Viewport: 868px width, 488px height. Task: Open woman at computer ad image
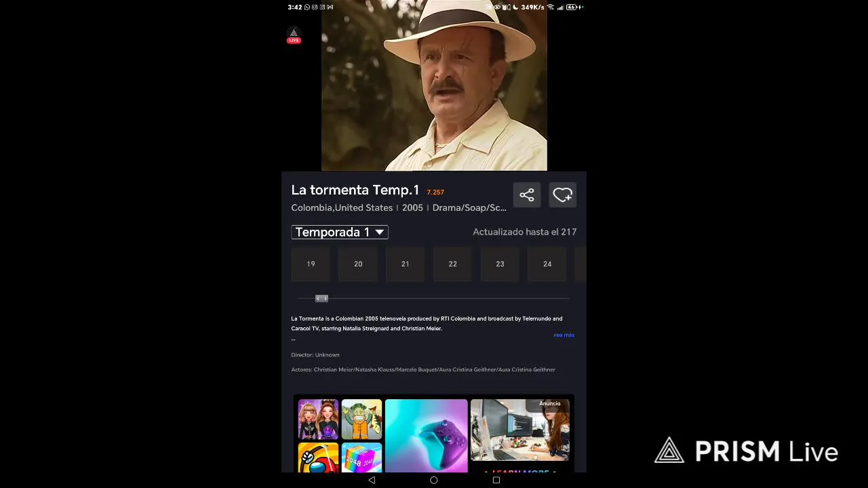point(520,430)
